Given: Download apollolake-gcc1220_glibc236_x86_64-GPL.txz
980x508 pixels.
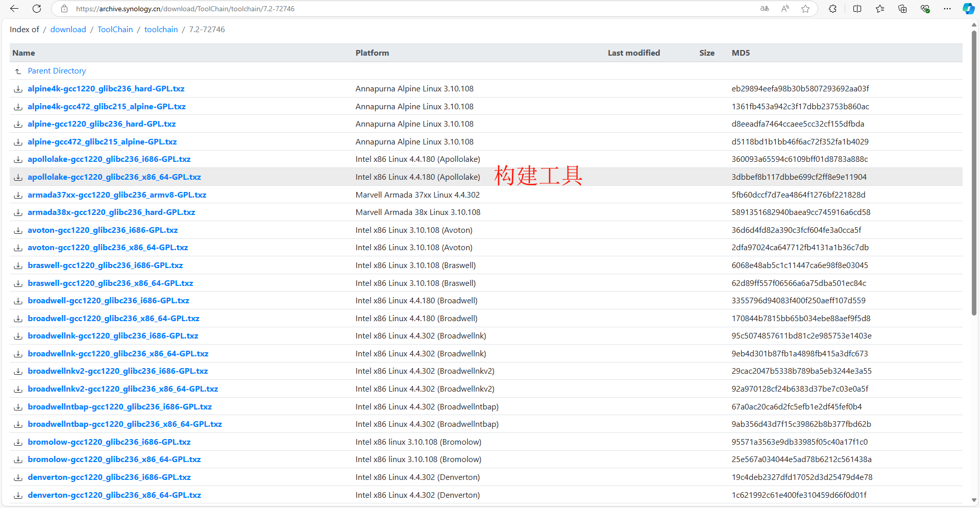Looking at the screenshot, I should (x=114, y=177).
